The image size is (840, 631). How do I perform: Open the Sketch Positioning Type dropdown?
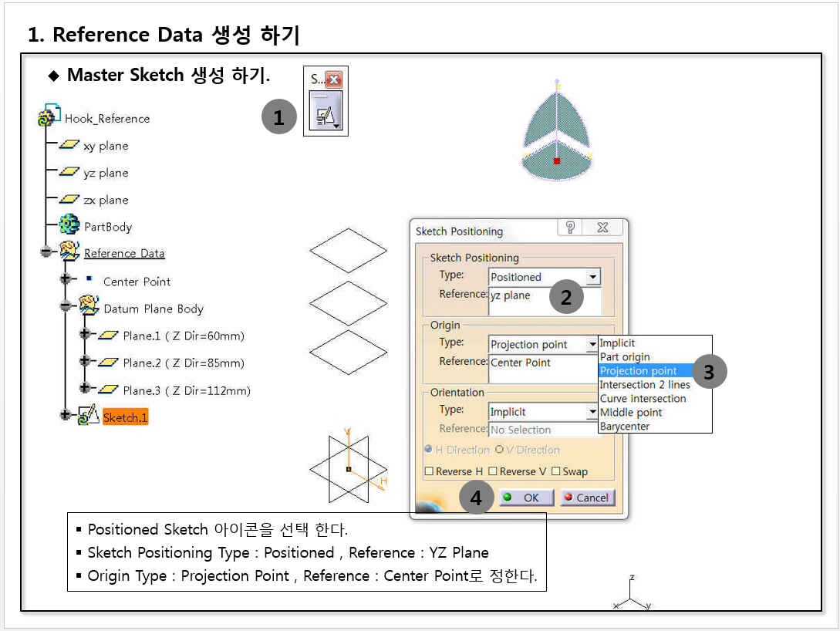click(592, 277)
